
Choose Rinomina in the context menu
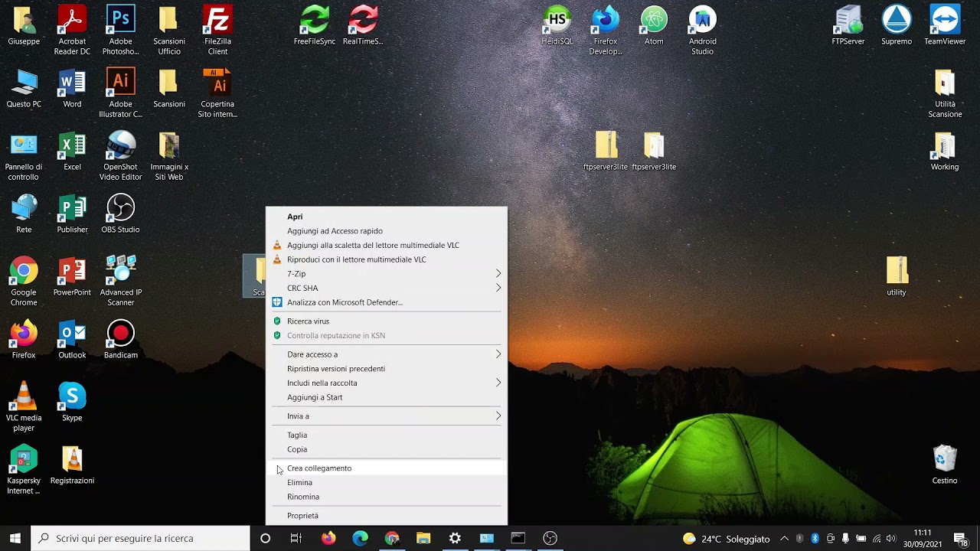(386, 497)
